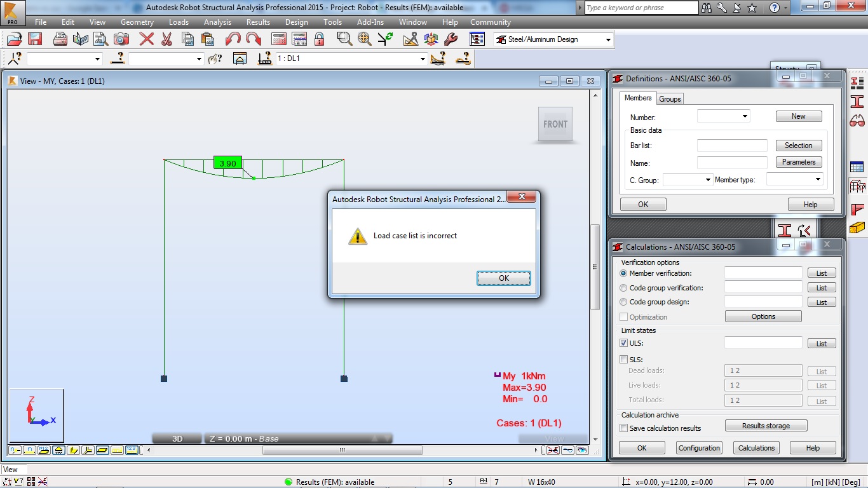This screenshot has width=868, height=488.
Task: Click the red Undo arrow icon
Action: point(233,39)
